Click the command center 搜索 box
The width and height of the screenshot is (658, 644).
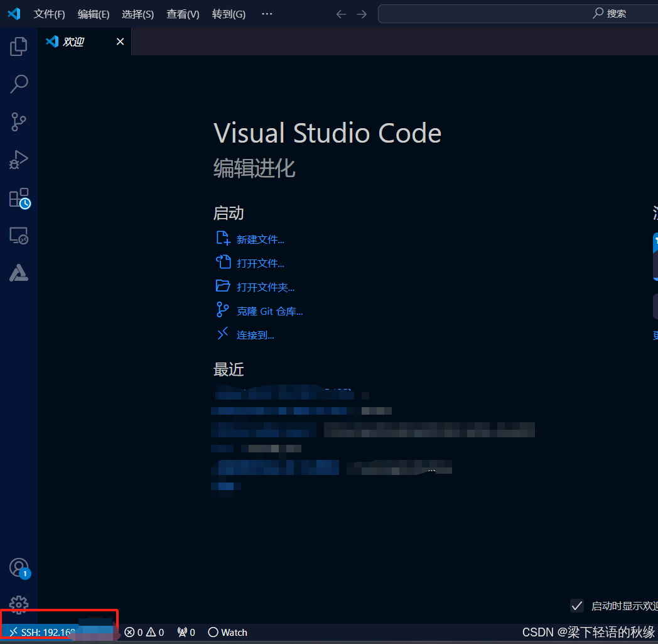click(518, 14)
